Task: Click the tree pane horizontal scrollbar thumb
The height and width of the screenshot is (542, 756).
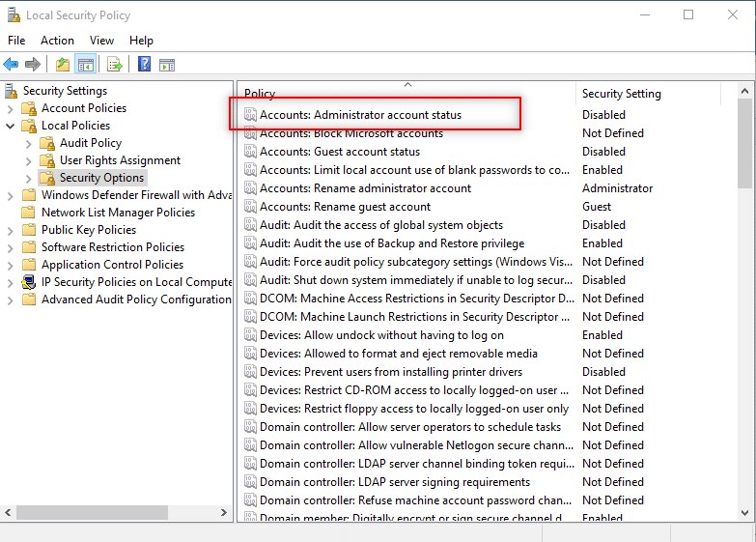Action: point(92,513)
